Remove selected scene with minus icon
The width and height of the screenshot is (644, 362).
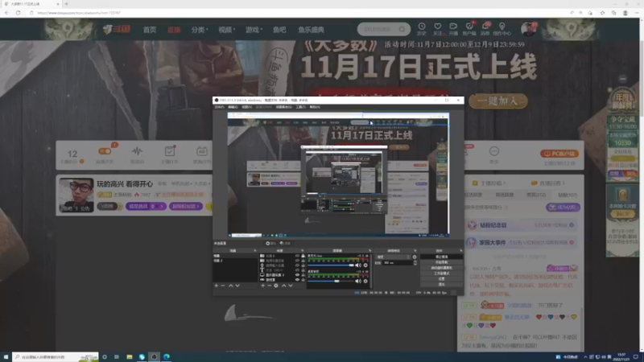[x=223, y=286]
